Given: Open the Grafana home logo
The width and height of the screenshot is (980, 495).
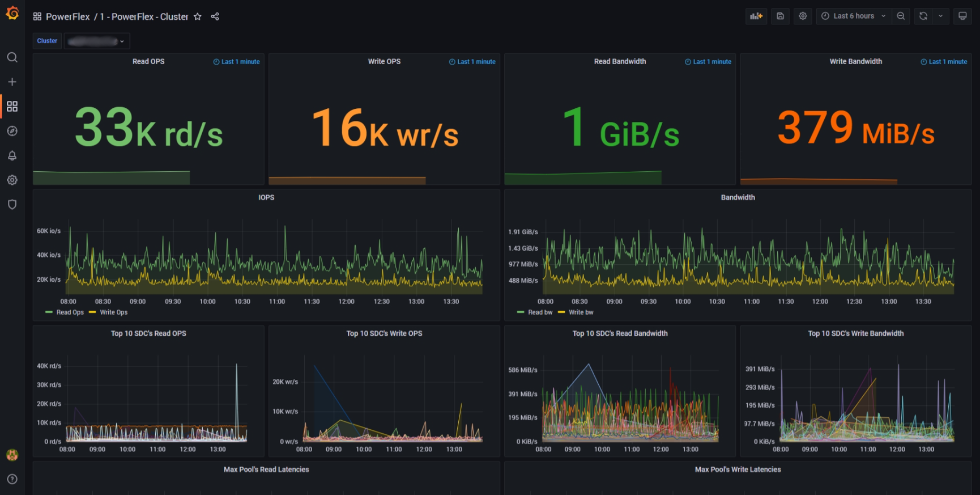Looking at the screenshot, I should 12,12.
